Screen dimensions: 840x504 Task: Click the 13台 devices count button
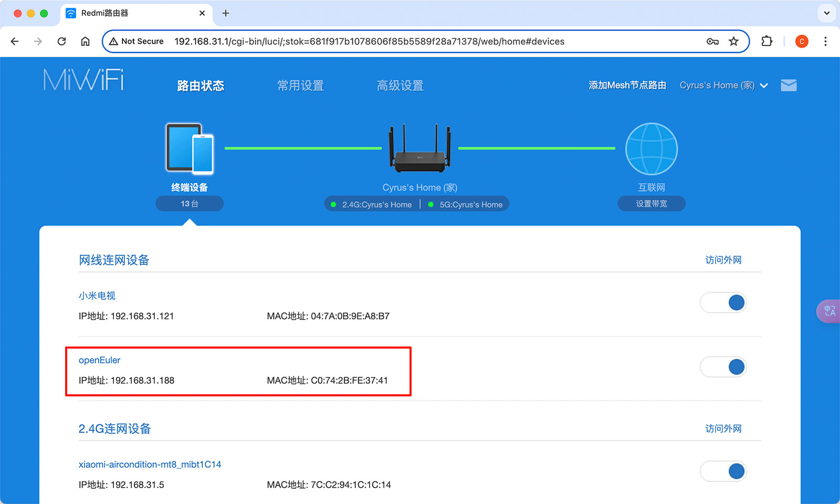click(x=190, y=204)
